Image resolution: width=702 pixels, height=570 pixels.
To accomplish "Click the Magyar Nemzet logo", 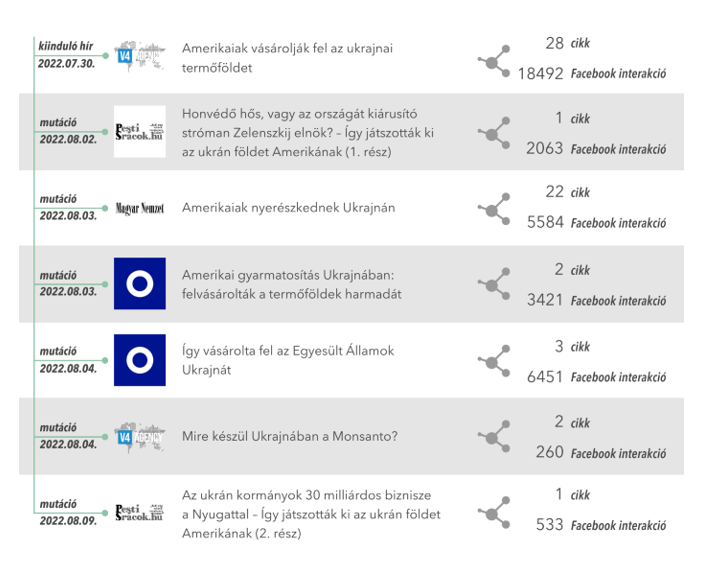I will (140, 208).
